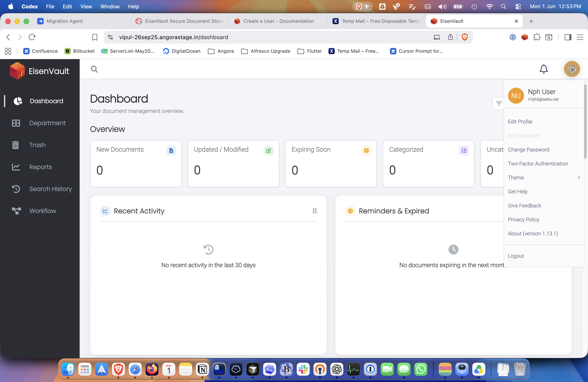Viewport: 588px width, 382px height.
Task: Click the Expiring Soon clock icon
Action: [366, 150]
